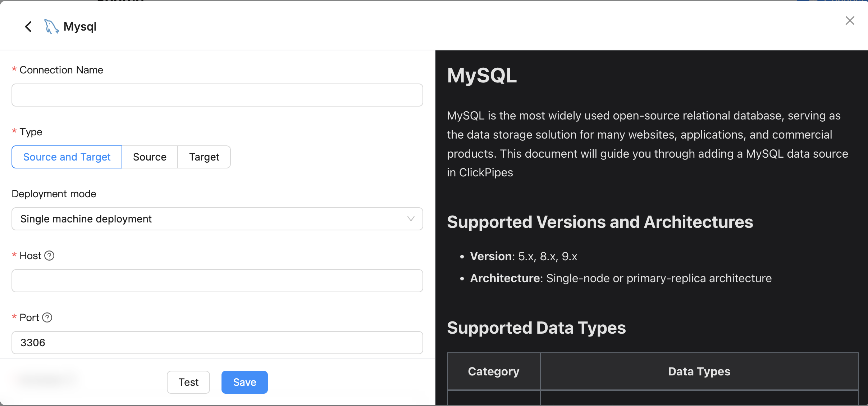Open the Deployment mode dropdown
The image size is (868, 406).
(217, 219)
